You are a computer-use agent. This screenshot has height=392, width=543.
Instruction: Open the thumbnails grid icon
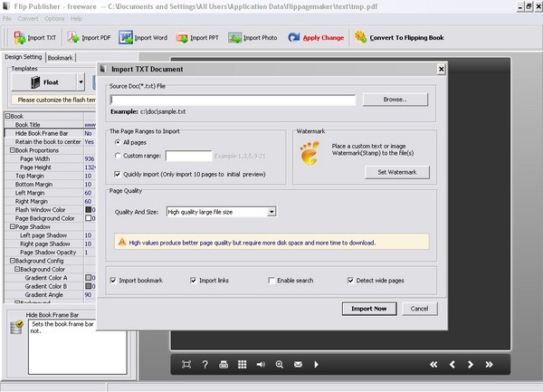click(x=242, y=364)
